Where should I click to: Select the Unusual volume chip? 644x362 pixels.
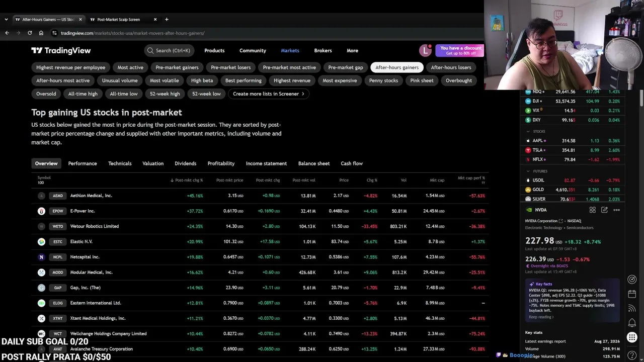(x=120, y=80)
